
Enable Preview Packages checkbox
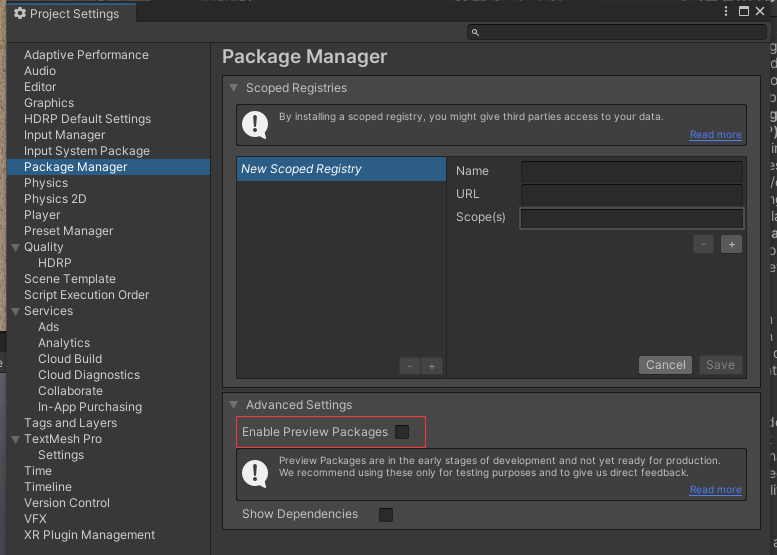(402, 432)
